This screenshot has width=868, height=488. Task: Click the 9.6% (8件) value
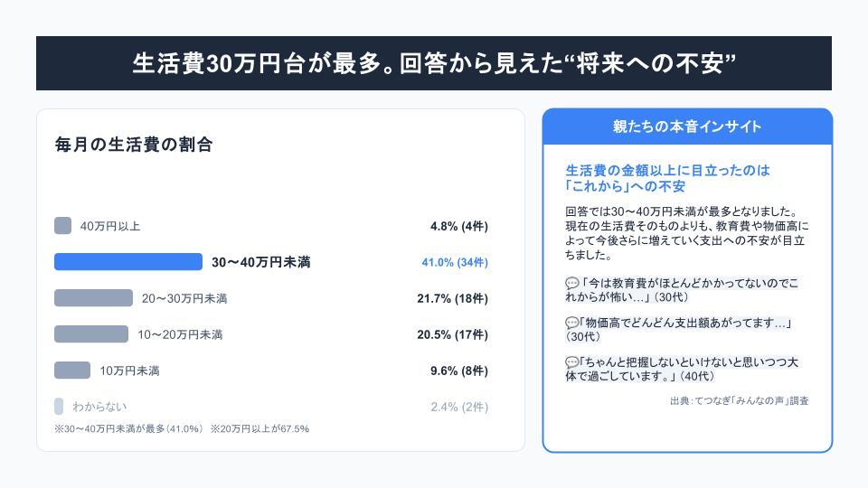click(459, 371)
